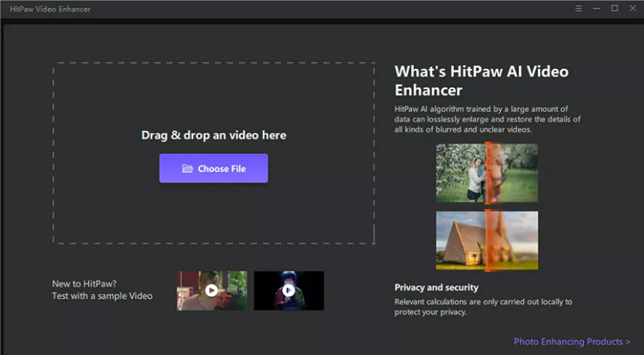Viewport: 644px width, 355px height.
Task: Select the couple before/after comparison image
Action: pos(461,174)
